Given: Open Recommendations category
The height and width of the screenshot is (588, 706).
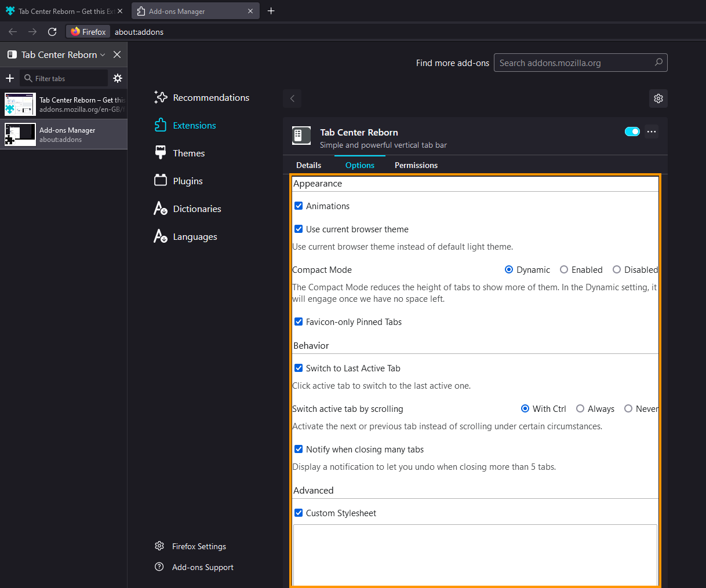Looking at the screenshot, I should 202,97.
